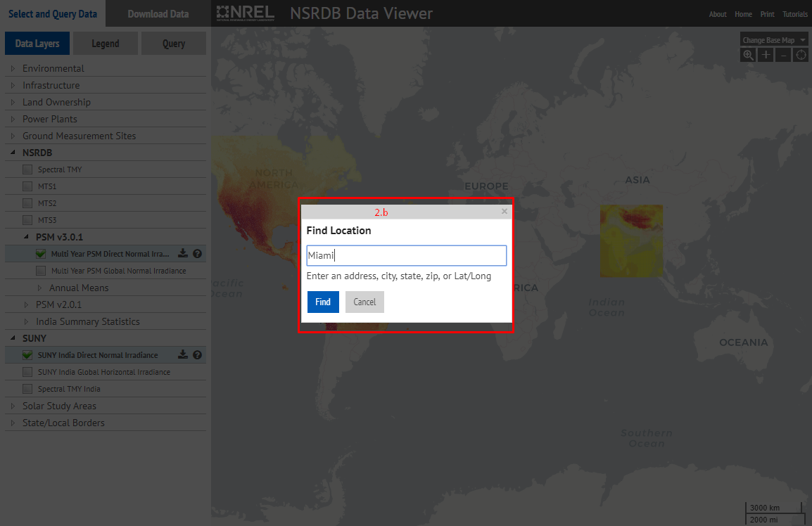Download SUNY India Direct Normal Irradiance layer
812x526 pixels.
point(183,354)
